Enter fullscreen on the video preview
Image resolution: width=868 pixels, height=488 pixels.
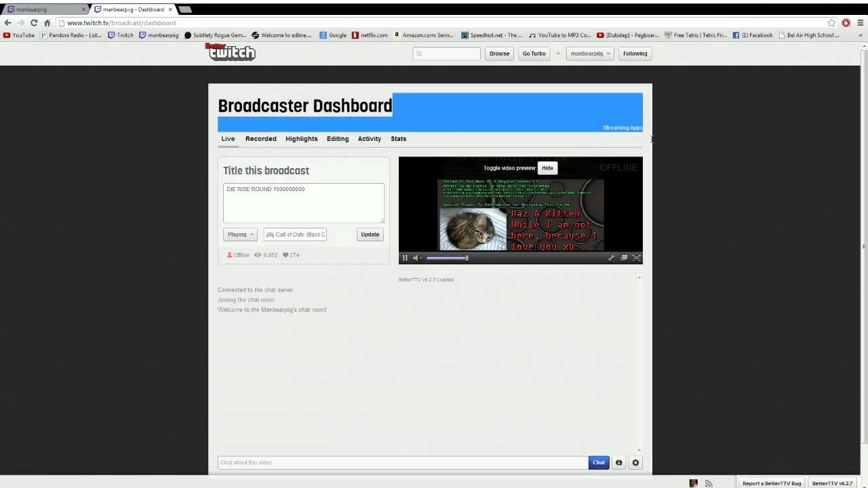[x=636, y=258]
